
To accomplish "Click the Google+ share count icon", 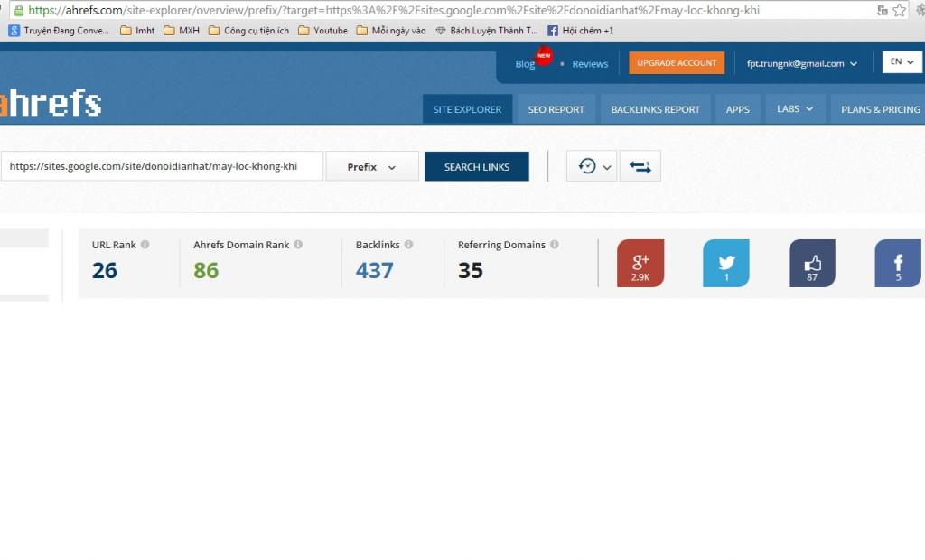I will pyautogui.click(x=640, y=263).
